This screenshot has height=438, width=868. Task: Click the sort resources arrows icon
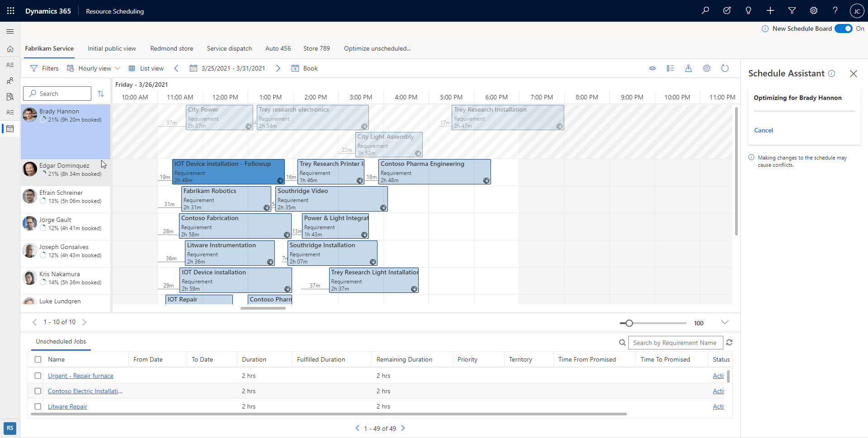[101, 94]
